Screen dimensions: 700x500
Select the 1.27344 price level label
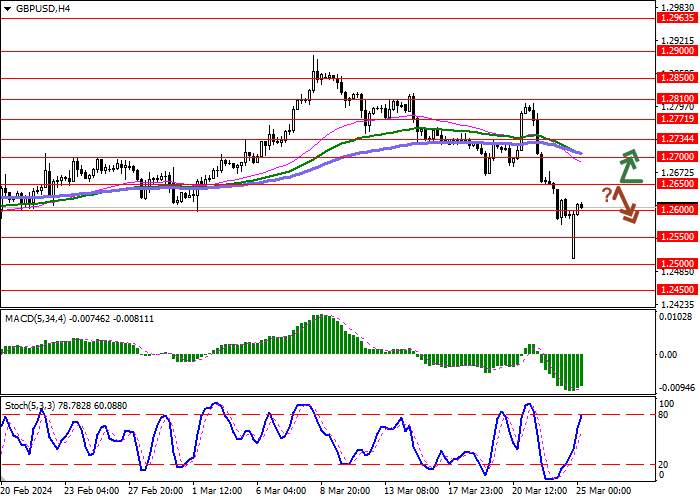click(678, 139)
